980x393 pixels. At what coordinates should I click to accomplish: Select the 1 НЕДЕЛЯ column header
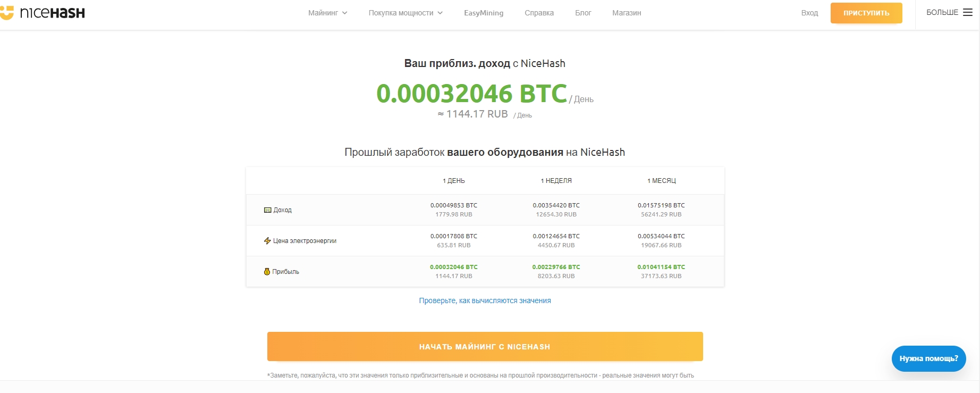coord(556,181)
